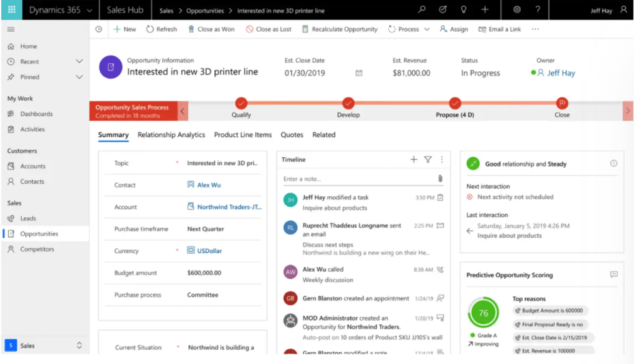Open quick create with the plus icon
The height and width of the screenshot is (364, 634).
tap(484, 10)
